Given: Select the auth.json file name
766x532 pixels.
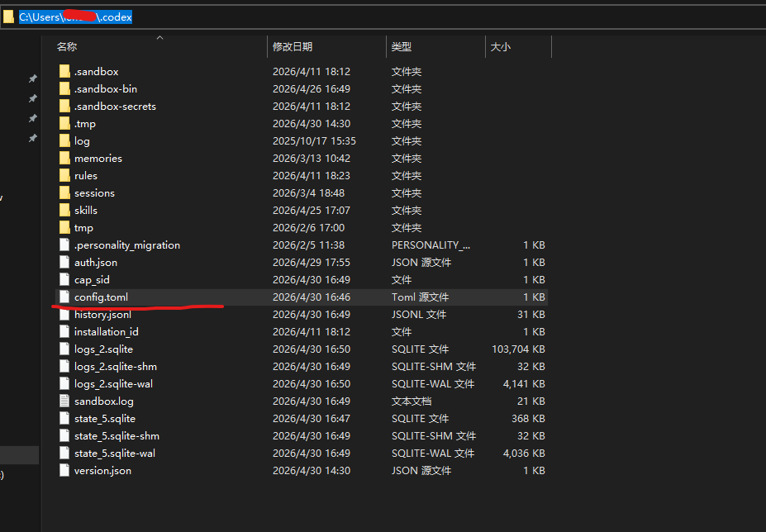Looking at the screenshot, I should pos(96,263).
